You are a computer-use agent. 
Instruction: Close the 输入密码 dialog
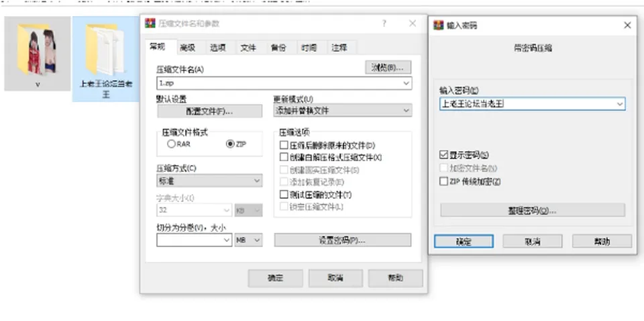(627, 26)
